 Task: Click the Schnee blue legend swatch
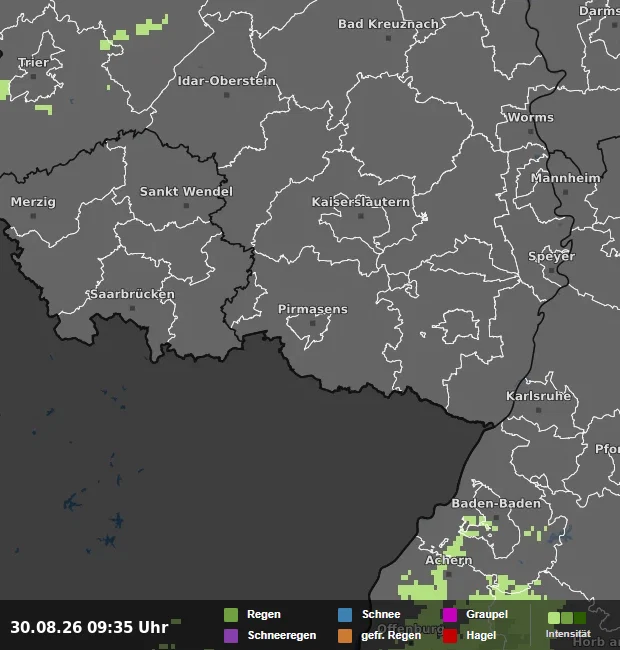tap(345, 615)
